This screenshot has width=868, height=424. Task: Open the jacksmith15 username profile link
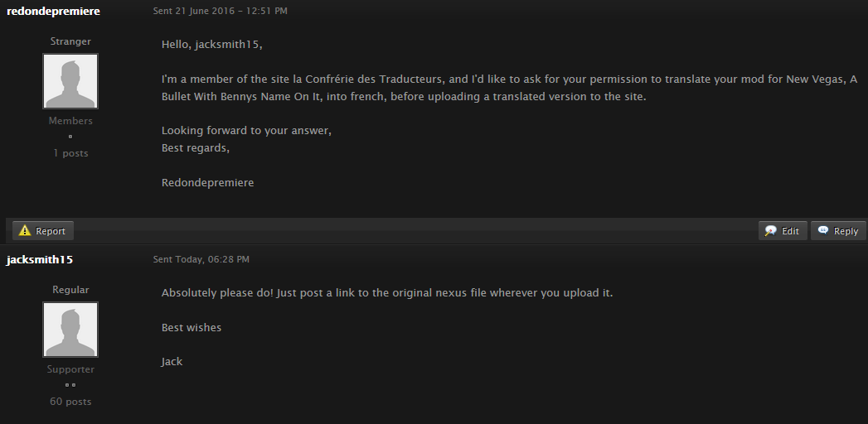pos(40,259)
